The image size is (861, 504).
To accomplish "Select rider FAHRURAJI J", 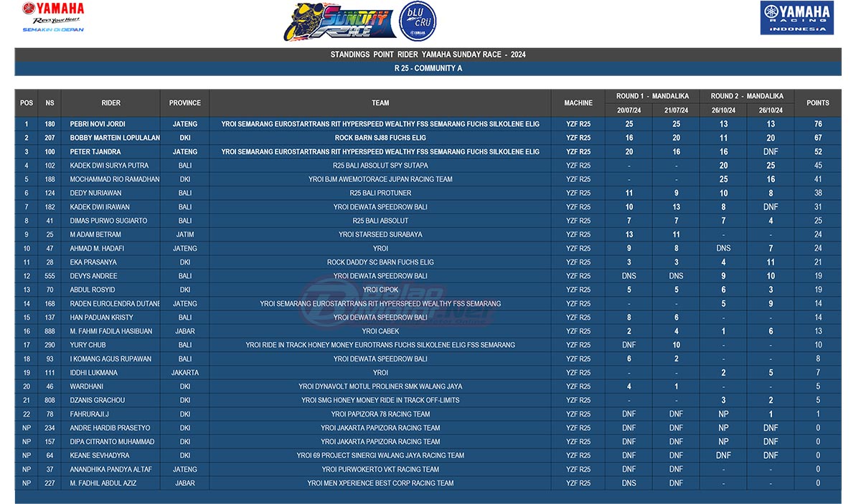I will pyautogui.click(x=90, y=414).
